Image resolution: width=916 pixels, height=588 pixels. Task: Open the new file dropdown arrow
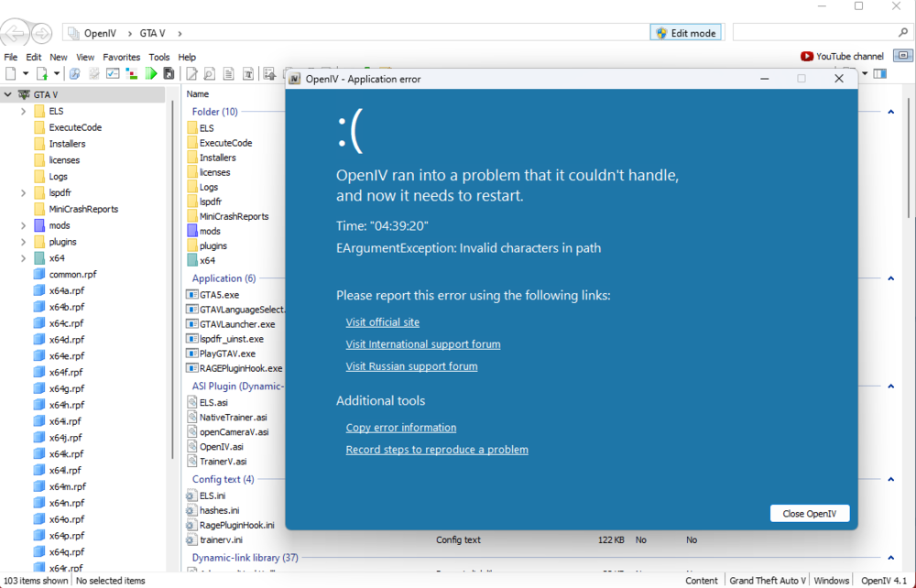coord(26,73)
